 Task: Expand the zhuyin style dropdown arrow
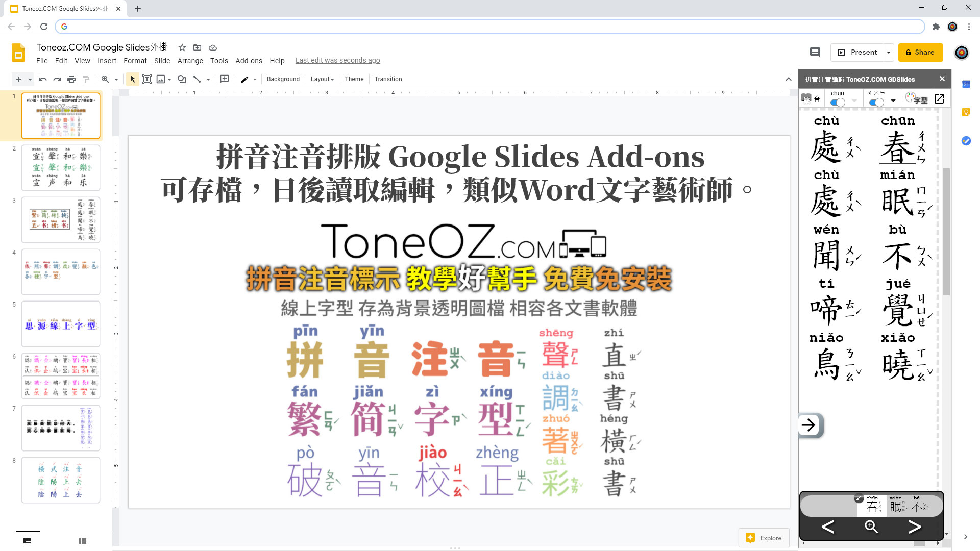(894, 101)
